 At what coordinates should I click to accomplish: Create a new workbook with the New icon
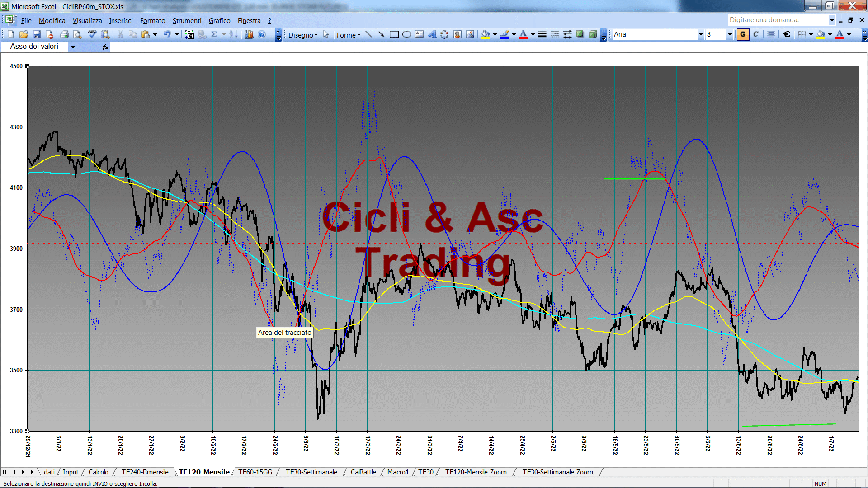[x=11, y=34]
